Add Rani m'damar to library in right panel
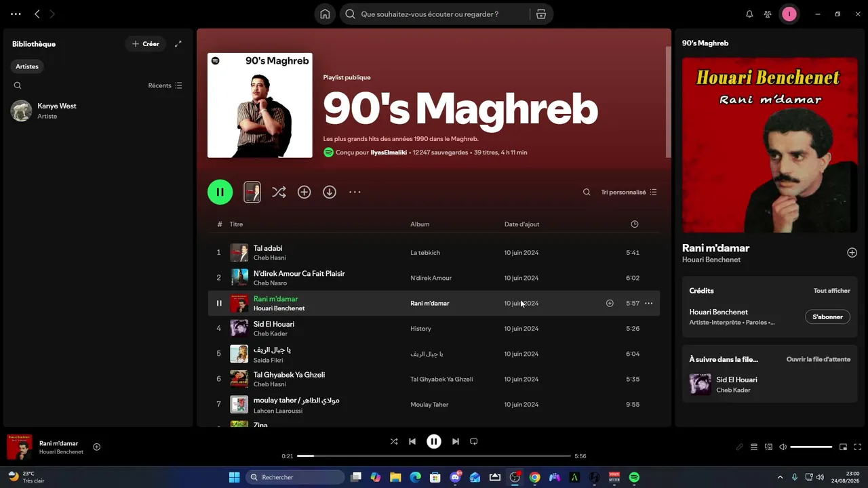The width and height of the screenshot is (868, 488). (x=852, y=253)
